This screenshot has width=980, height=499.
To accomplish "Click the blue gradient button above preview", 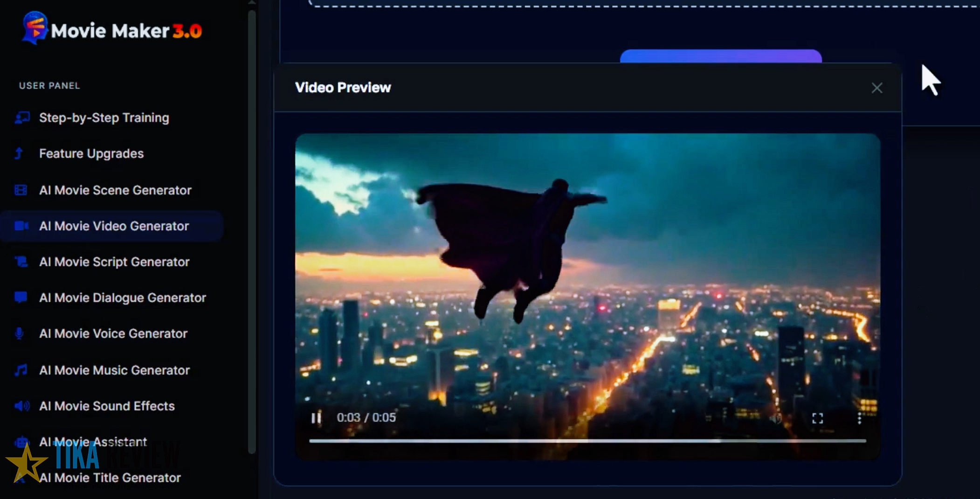I will point(720,56).
